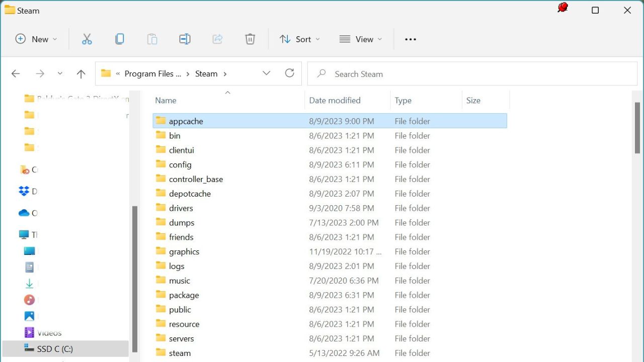Open the config folder
The height and width of the screenshot is (362, 644).
180,164
